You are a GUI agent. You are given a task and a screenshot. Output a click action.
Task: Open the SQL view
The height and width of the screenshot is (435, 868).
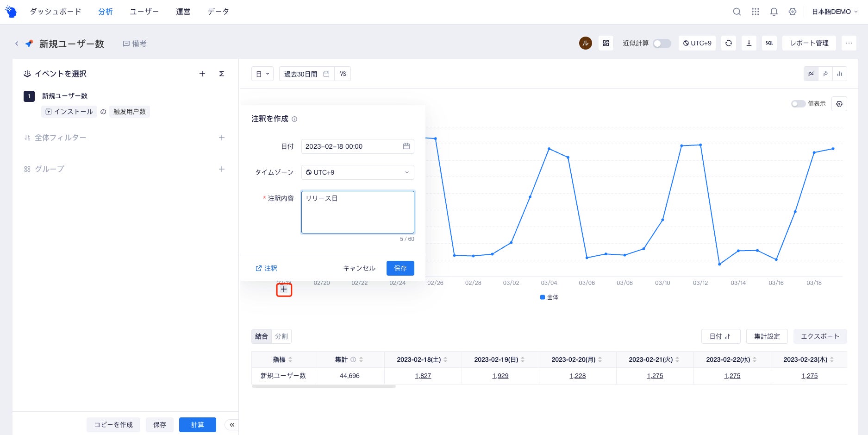pos(769,43)
